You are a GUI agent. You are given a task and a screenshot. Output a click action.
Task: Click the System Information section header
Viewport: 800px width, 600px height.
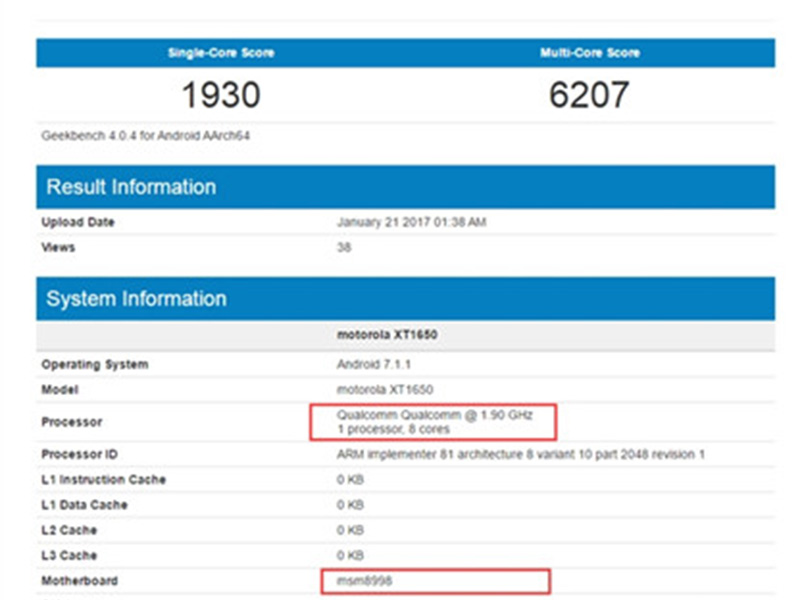(x=136, y=299)
